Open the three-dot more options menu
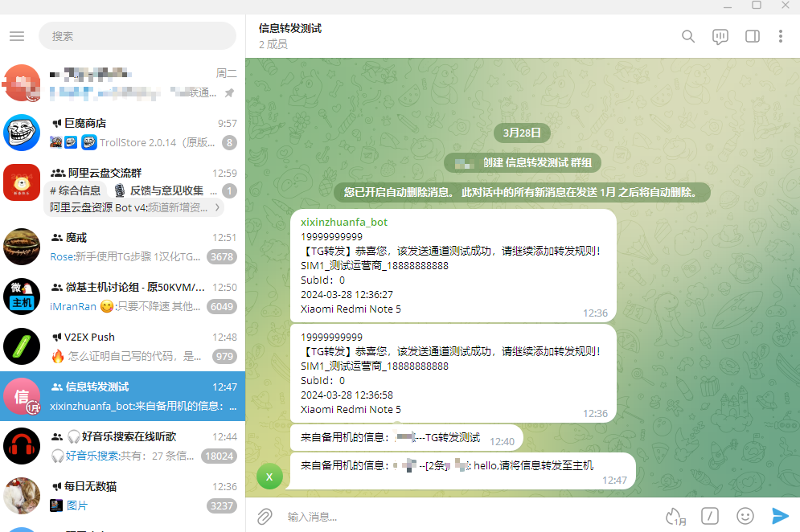800x532 pixels. [781, 36]
